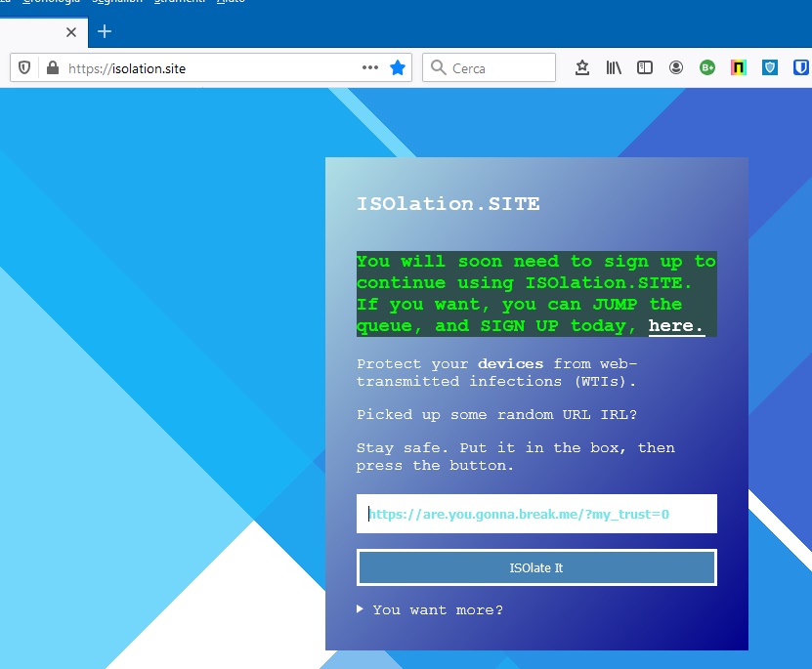Click the search magnifier icon
The height and width of the screenshot is (669, 812).
tap(438, 67)
